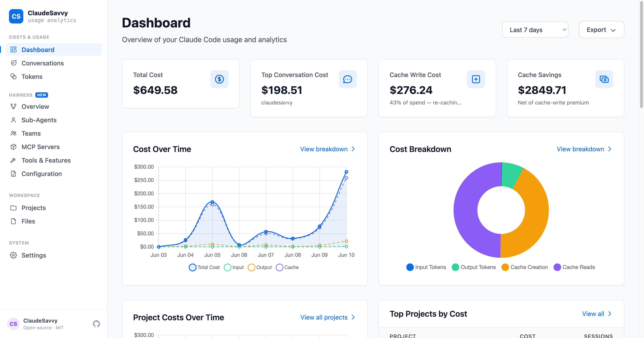
Task: Click the Conversations chat bubble icon
Action: [x=13, y=63]
